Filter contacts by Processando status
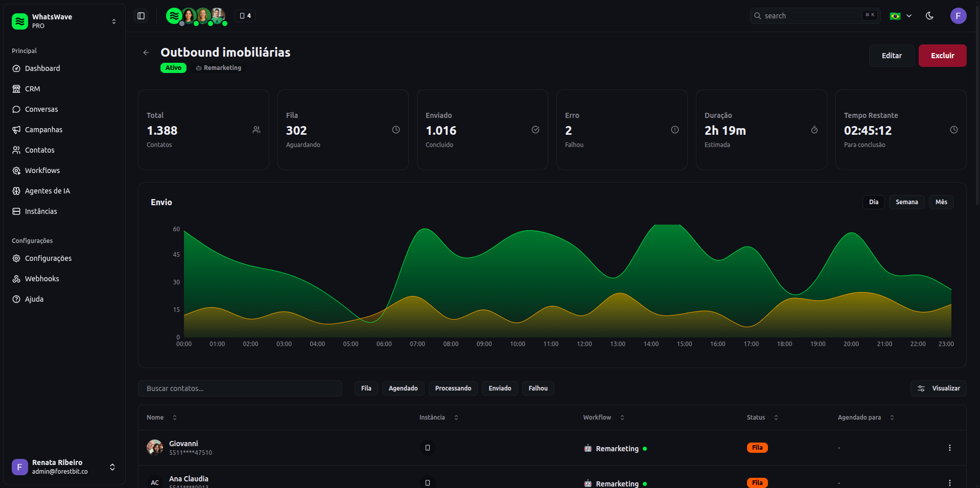 pyautogui.click(x=453, y=388)
